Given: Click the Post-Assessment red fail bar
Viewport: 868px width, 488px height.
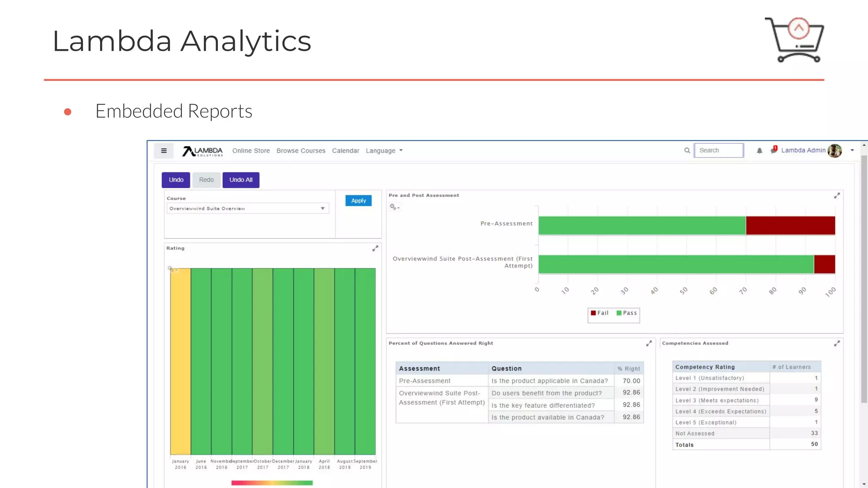Looking at the screenshot, I should (825, 264).
